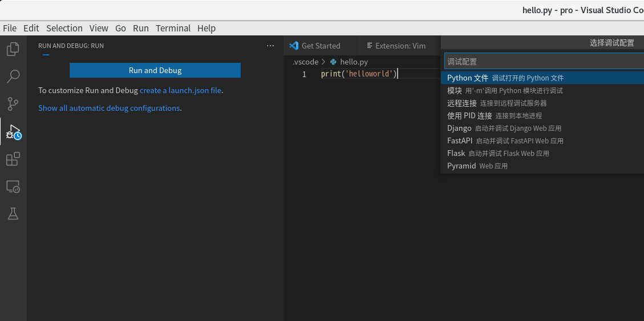Select 使用 PID 连接 configuration

[x=542, y=115]
